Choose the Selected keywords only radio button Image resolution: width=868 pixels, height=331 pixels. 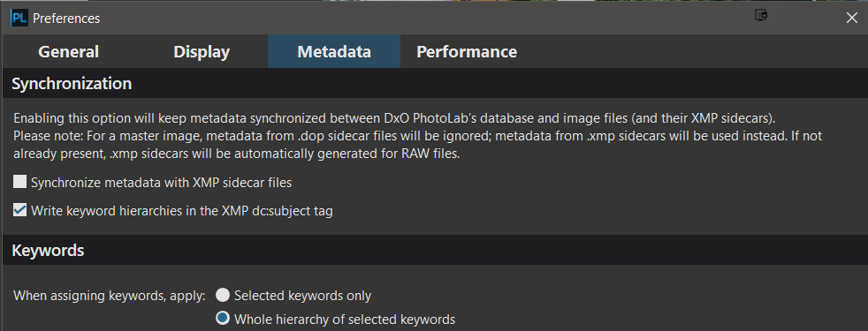[223, 295]
